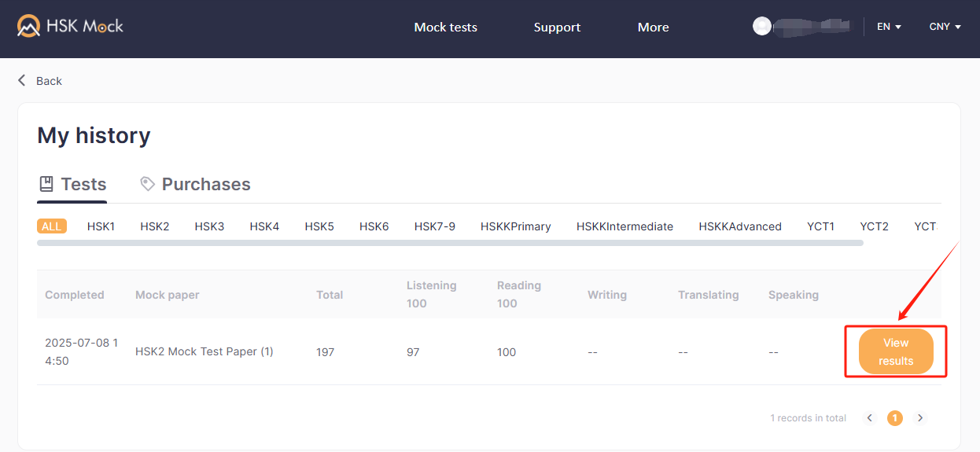Open Mock tests menu
Screen dimensions: 980x452
[445, 27]
